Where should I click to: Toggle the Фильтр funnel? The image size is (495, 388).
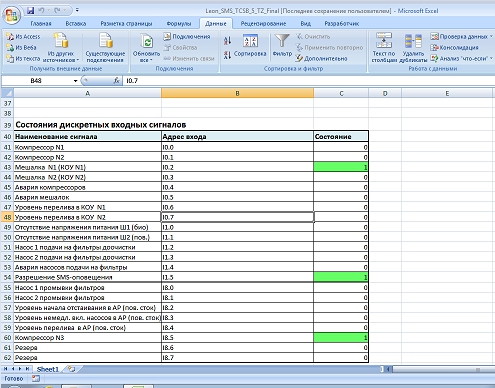pyautogui.click(x=282, y=46)
